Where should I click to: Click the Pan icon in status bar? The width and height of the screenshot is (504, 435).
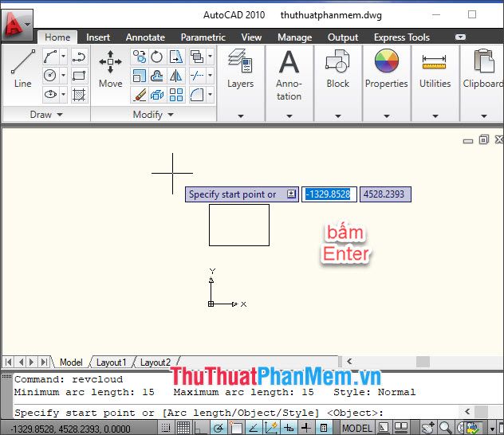tap(427, 428)
